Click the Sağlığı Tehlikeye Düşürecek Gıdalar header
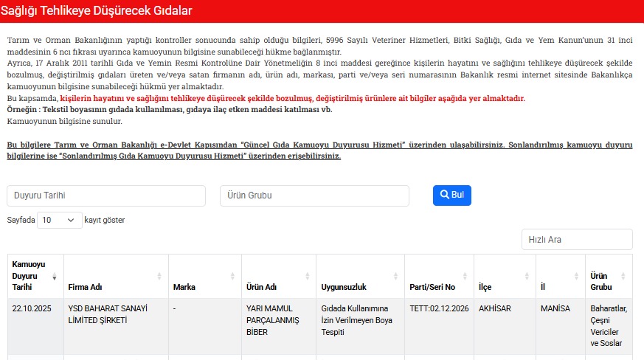 click(96, 11)
